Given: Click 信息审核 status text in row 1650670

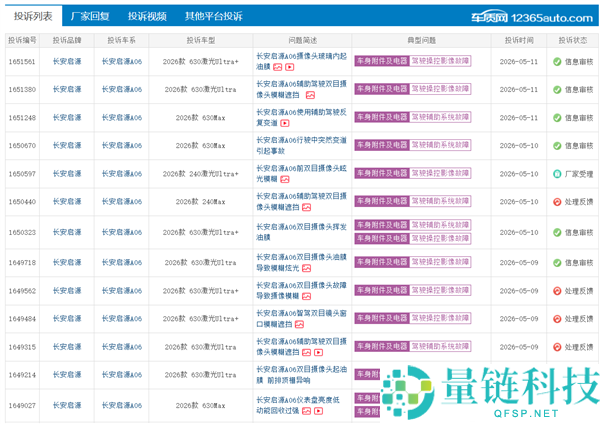Looking at the screenshot, I should coord(579,146).
